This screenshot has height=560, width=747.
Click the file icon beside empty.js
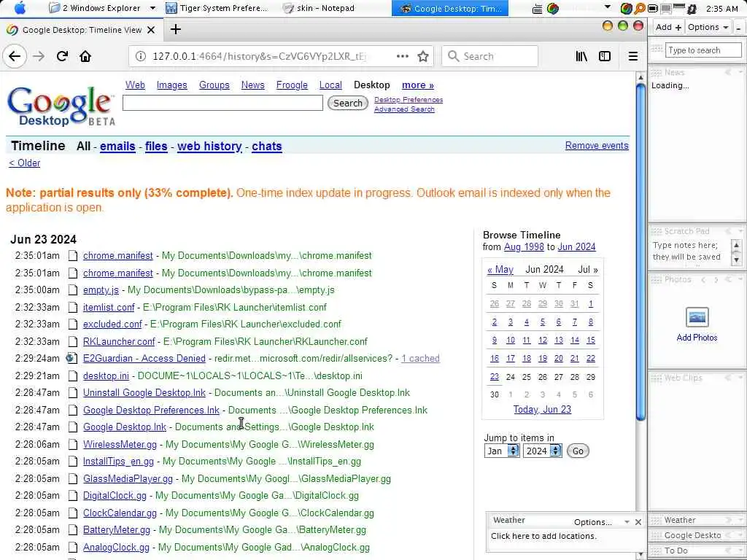click(72, 290)
